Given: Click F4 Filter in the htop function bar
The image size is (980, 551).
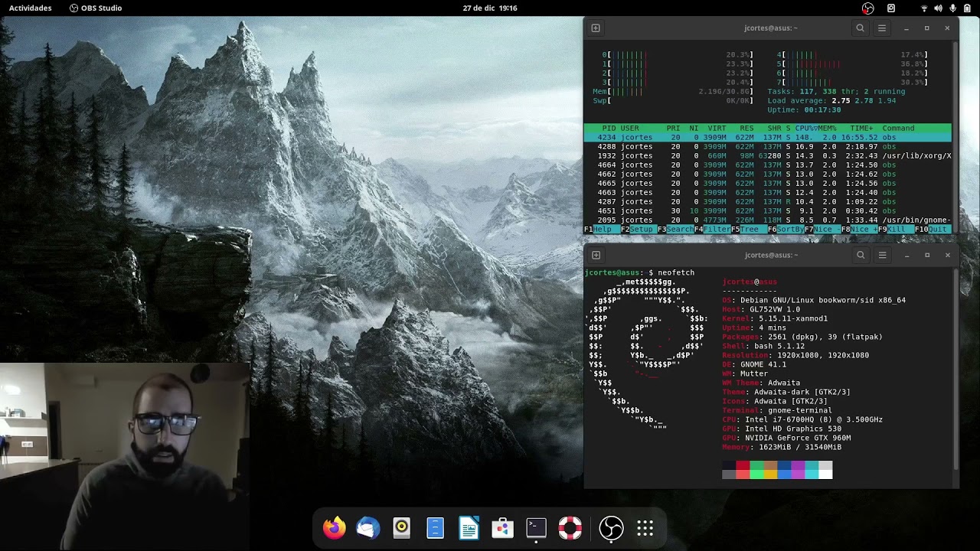Looking at the screenshot, I should [713, 230].
